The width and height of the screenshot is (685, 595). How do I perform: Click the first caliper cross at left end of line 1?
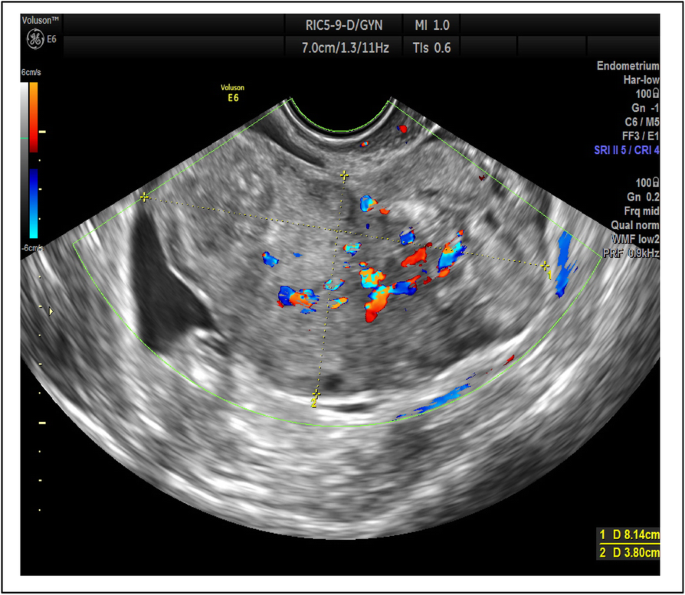[144, 197]
